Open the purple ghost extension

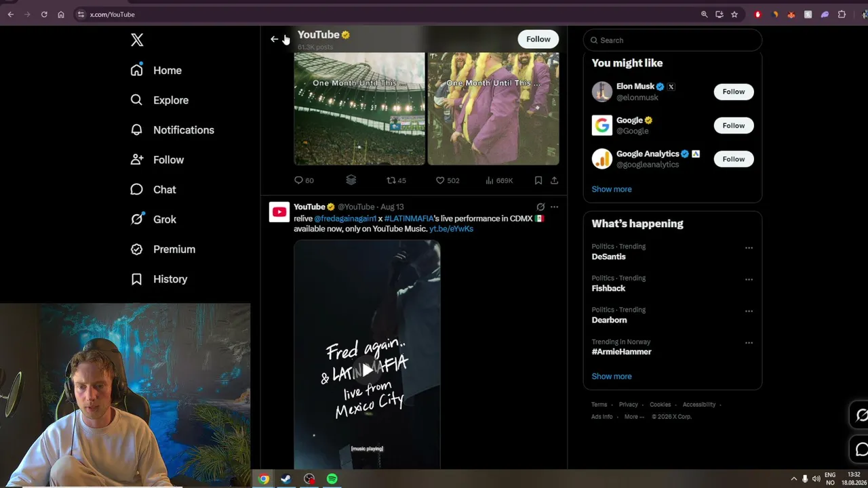pos(825,14)
